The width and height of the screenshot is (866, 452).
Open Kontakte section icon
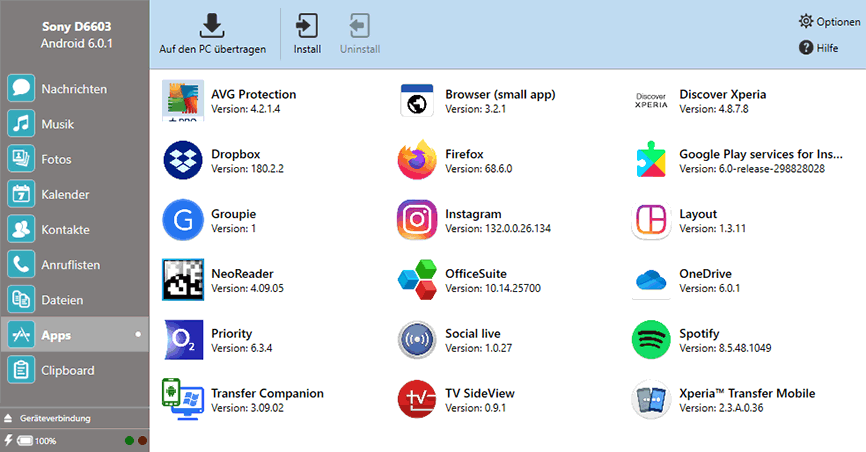point(21,229)
